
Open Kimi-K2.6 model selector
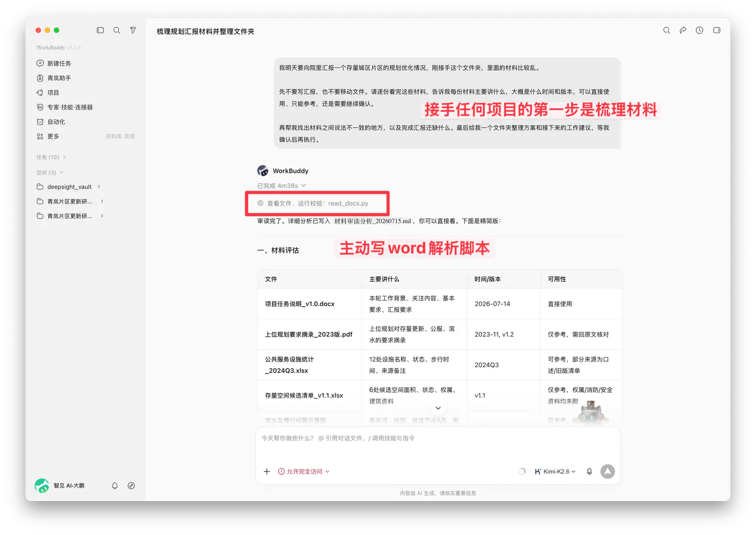pyautogui.click(x=555, y=472)
